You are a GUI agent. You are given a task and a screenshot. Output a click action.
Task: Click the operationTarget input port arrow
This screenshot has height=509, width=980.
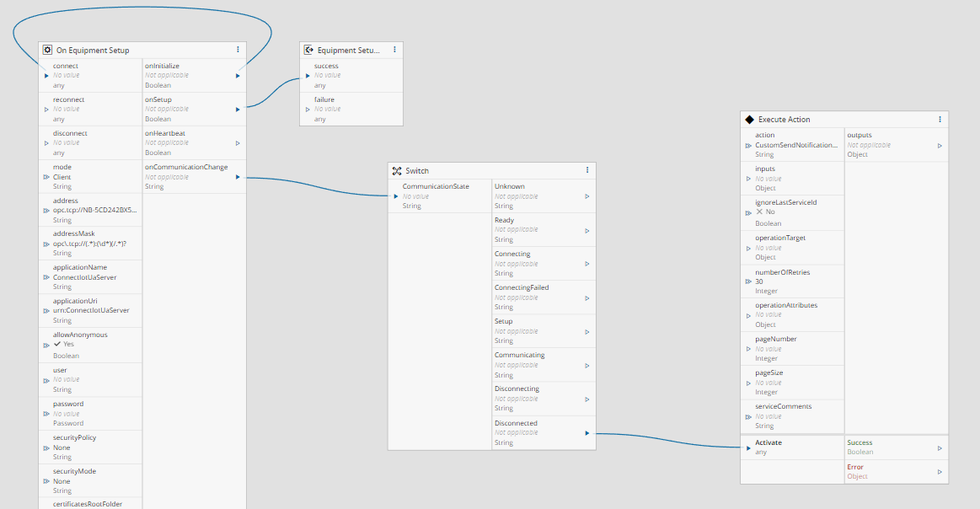pos(748,249)
